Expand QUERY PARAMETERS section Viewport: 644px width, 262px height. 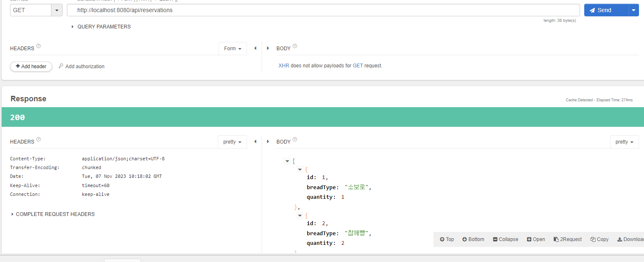pyautogui.click(x=101, y=27)
